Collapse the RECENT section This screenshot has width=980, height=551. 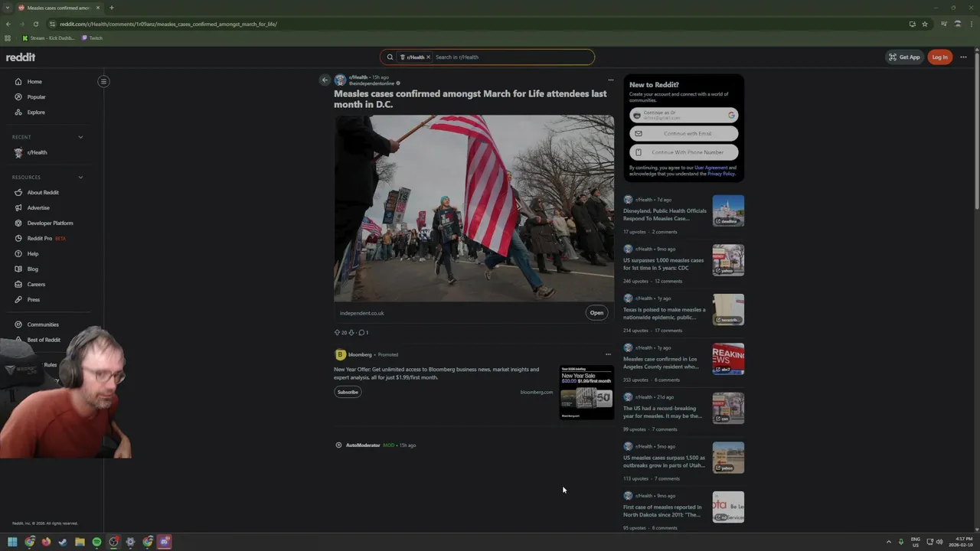(80, 138)
